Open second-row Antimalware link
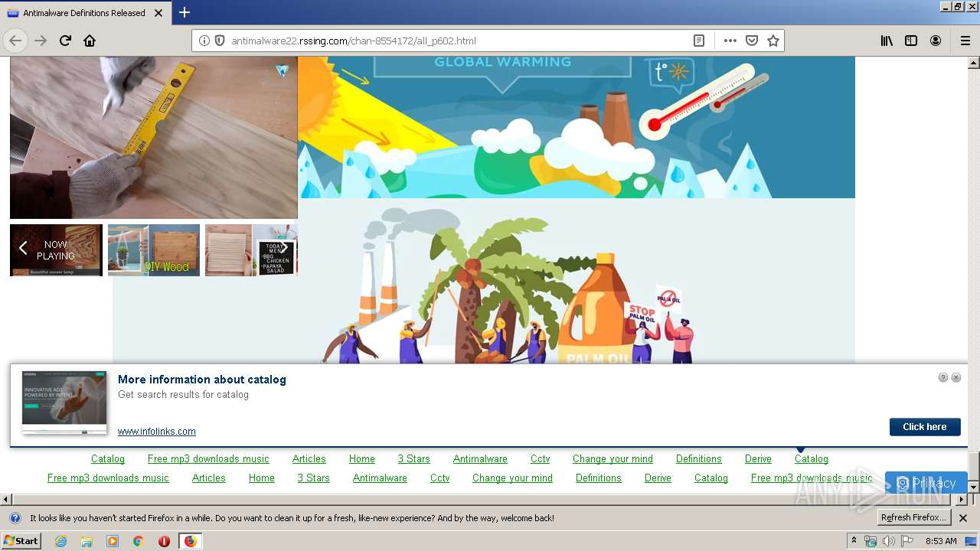This screenshot has width=980, height=551. pos(380,478)
